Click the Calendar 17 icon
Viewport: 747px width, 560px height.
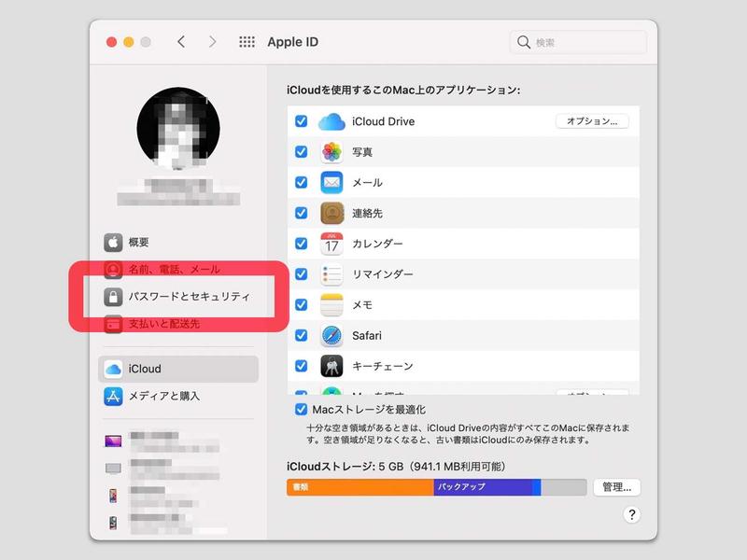click(331, 244)
